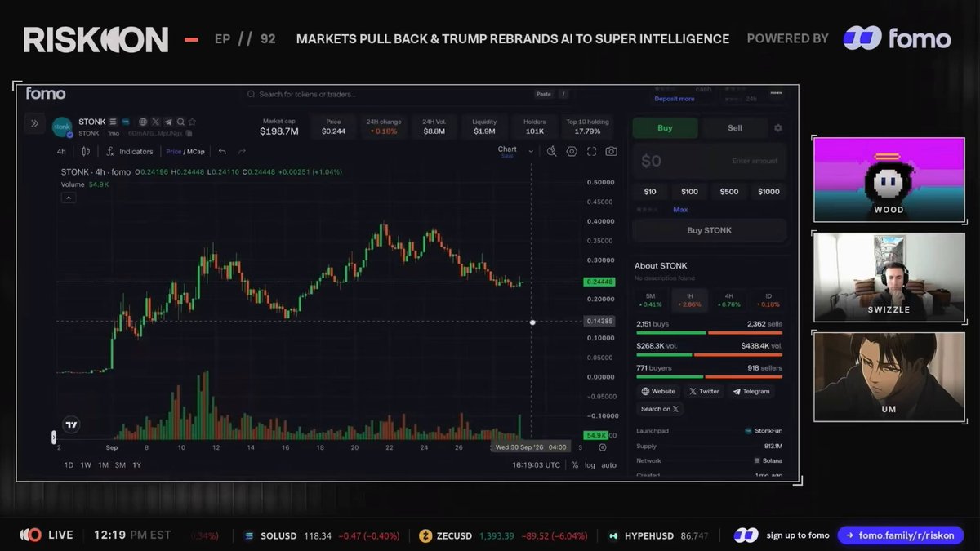Click the Enter amount input field
980x551 pixels.
(x=710, y=161)
